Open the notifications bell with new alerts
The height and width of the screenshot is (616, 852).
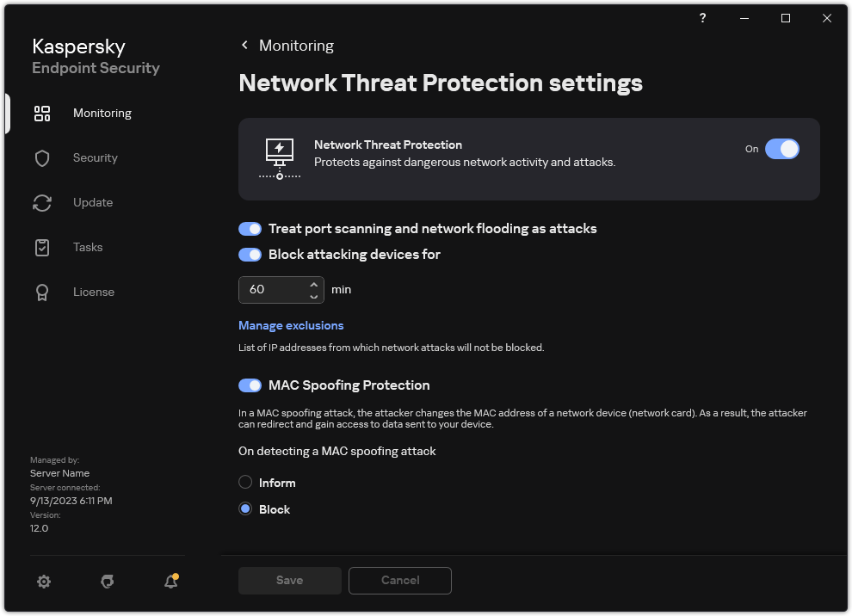click(x=170, y=582)
